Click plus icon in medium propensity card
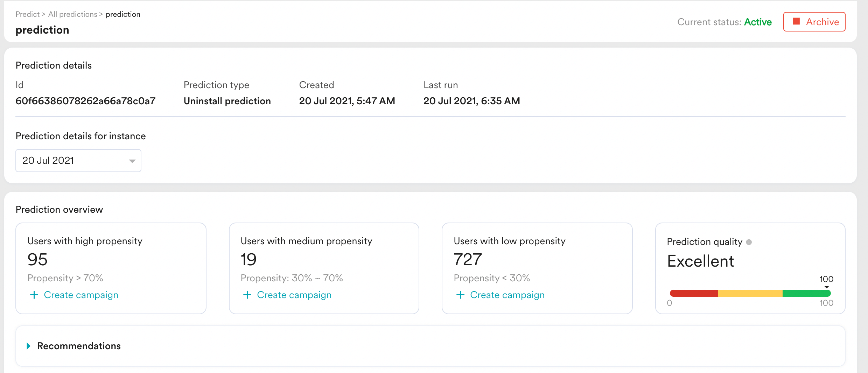Screen dimensions: 868x373 (x=247, y=295)
